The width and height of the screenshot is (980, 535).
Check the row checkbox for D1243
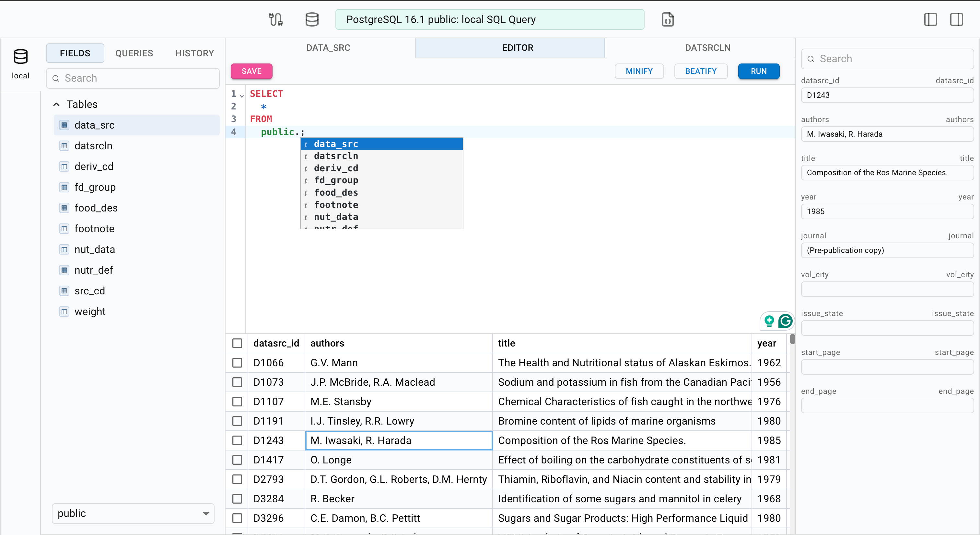pos(237,440)
